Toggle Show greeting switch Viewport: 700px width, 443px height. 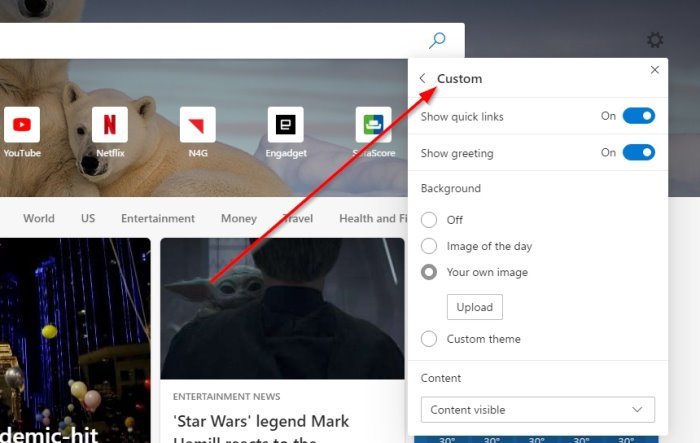click(639, 153)
